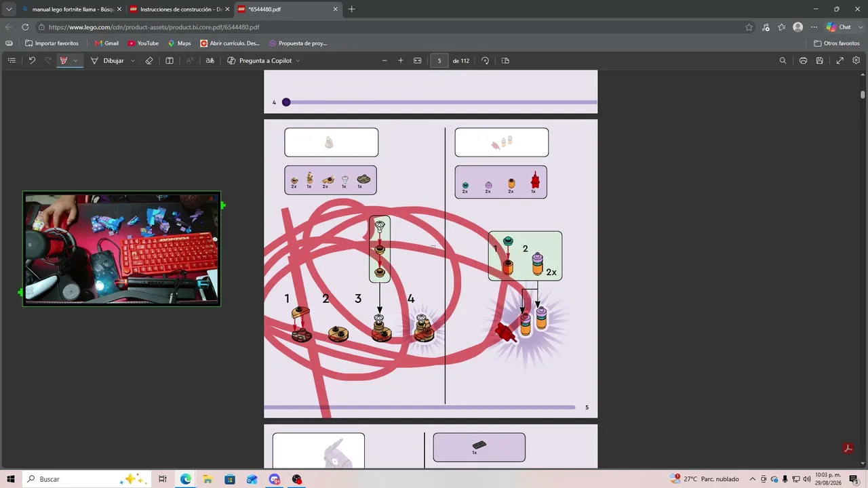Add a text box annotation
Viewport: 868px width, 488px height.
pyautogui.click(x=170, y=60)
